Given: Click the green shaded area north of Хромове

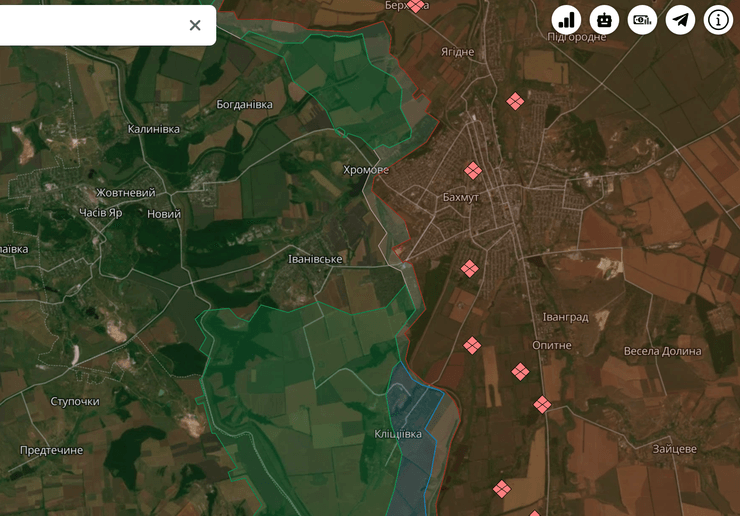Looking at the screenshot, I should click(x=350, y=85).
